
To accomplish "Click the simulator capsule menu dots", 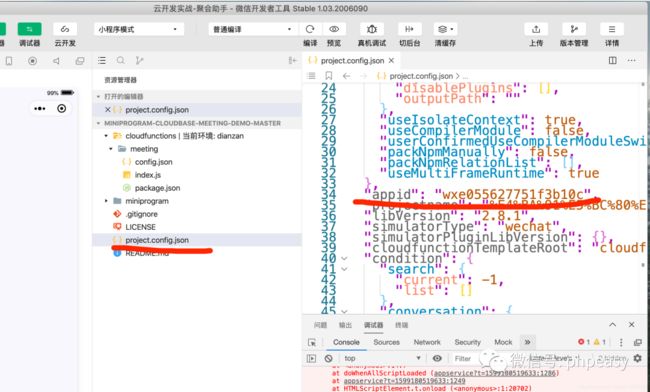I will click(x=40, y=109).
